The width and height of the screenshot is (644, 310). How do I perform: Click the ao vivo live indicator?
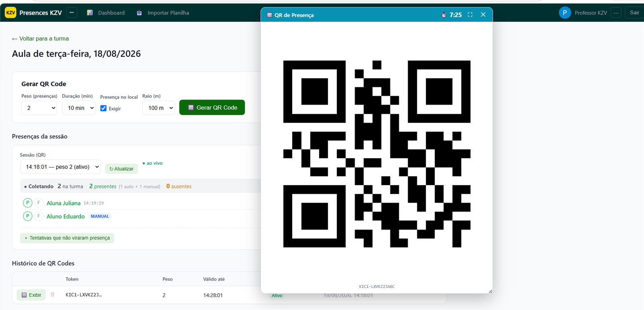(x=153, y=163)
